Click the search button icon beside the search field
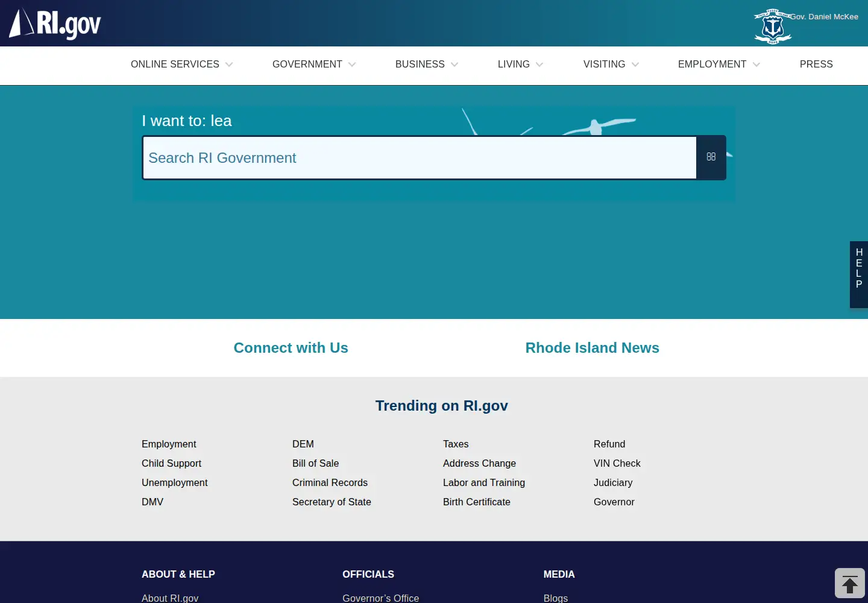The width and height of the screenshot is (868, 603). pos(711,157)
